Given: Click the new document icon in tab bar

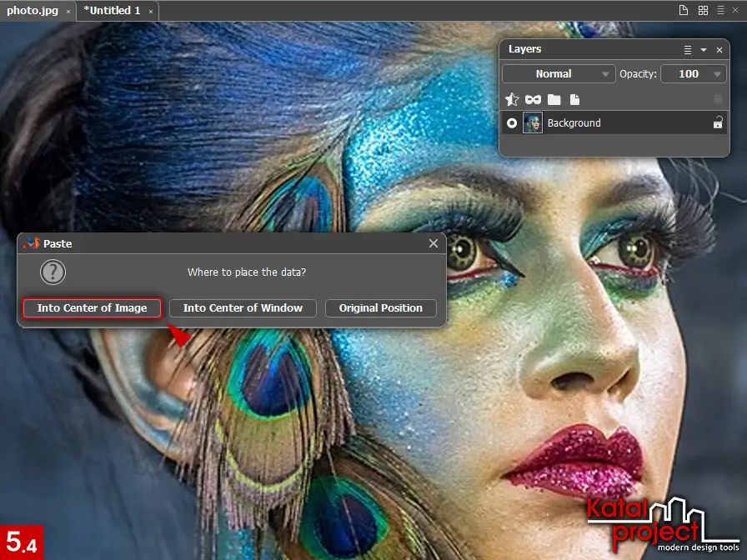Looking at the screenshot, I should coord(684,11).
